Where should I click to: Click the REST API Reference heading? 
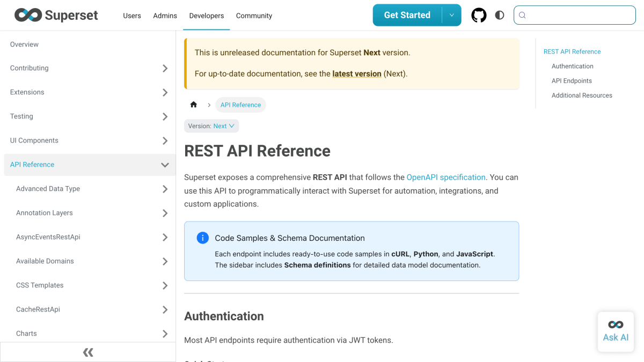pos(257,151)
